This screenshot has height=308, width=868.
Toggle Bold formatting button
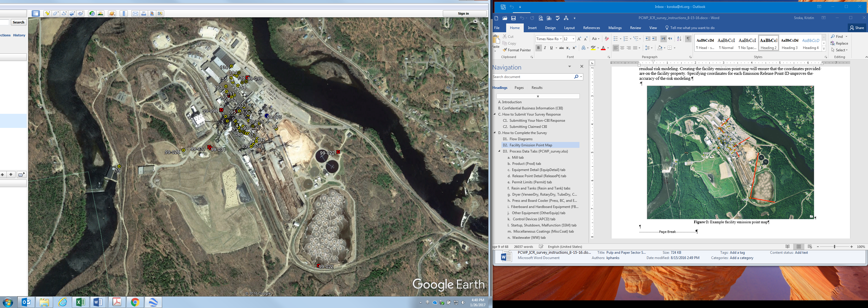point(538,48)
